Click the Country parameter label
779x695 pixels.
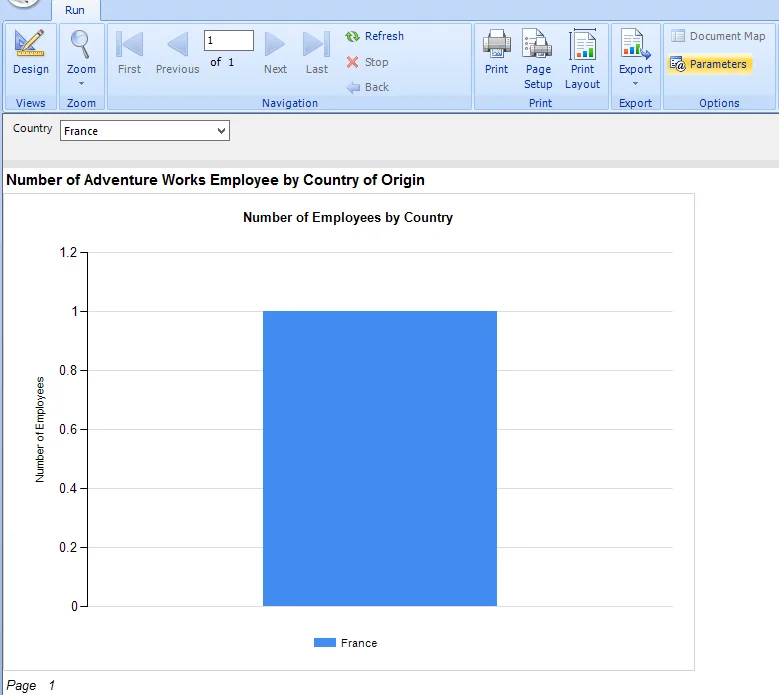(x=32, y=129)
